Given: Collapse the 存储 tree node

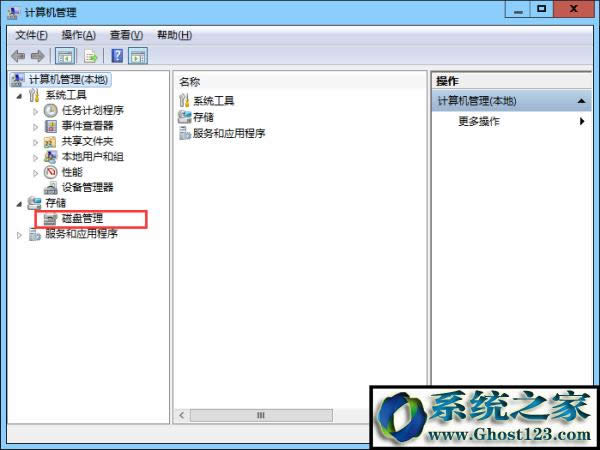Looking at the screenshot, I should point(19,204).
